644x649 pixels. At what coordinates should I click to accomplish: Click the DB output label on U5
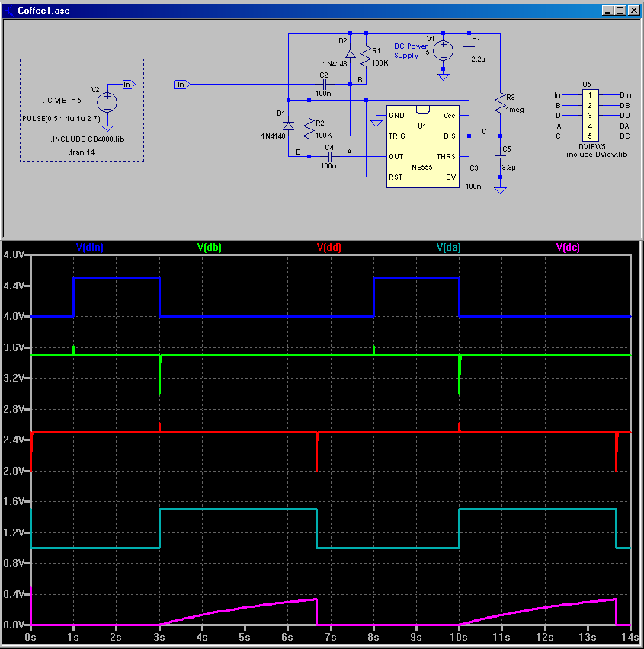pos(624,106)
